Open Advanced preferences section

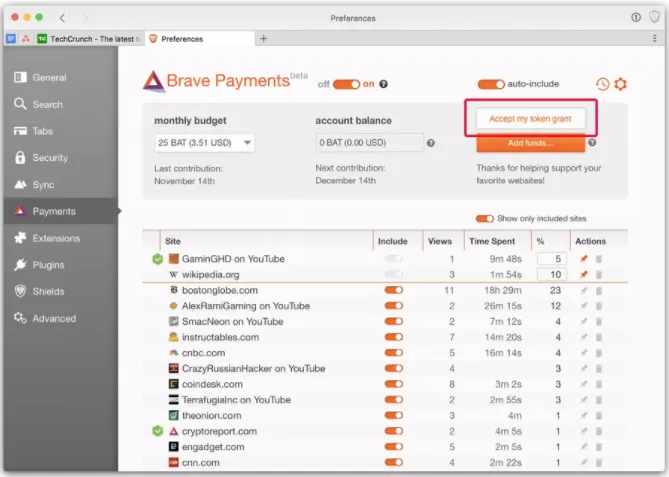tap(61, 318)
